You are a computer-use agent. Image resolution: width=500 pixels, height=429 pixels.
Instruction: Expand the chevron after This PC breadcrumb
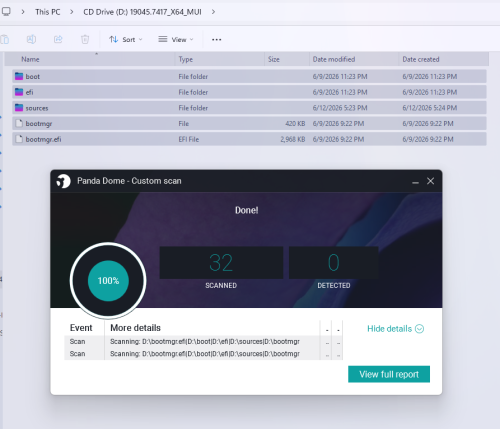(72, 12)
